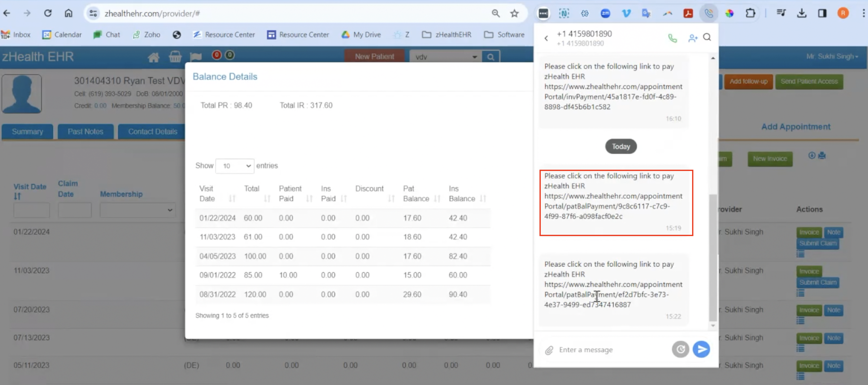Select the 09/01/2022 visit date cell
This screenshot has height=385, width=868.
point(217,275)
